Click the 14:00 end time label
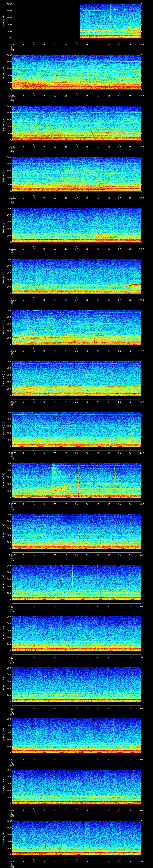This screenshot has height=868, width=153. (141, 504)
